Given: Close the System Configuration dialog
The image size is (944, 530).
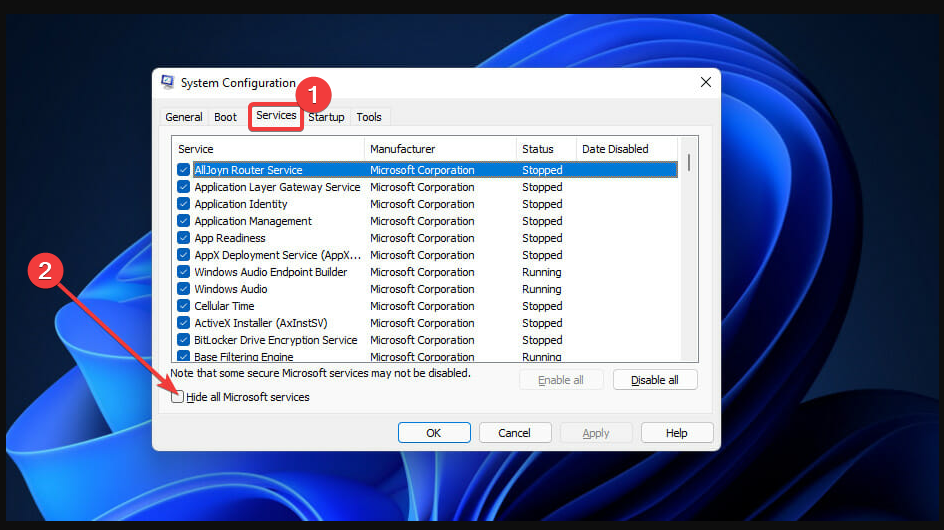Looking at the screenshot, I should point(706,83).
